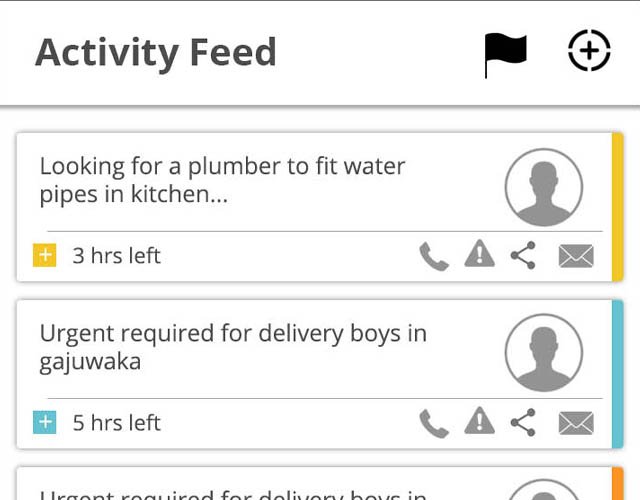This screenshot has width=640, height=500.
Task: Open profile picture on gajuwaka post
Action: tap(544, 353)
